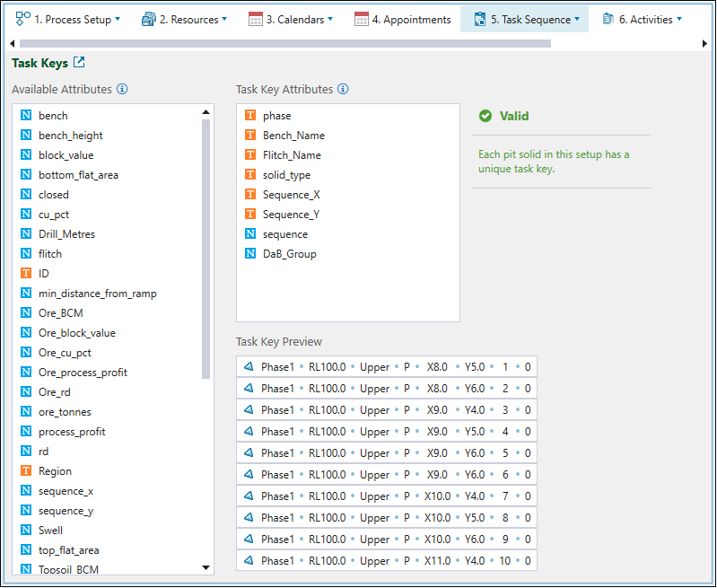Select the Ore_process_profit attribute

click(83, 373)
